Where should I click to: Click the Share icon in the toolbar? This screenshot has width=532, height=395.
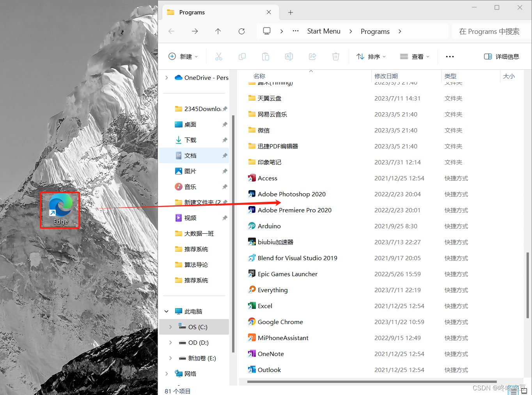point(312,56)
